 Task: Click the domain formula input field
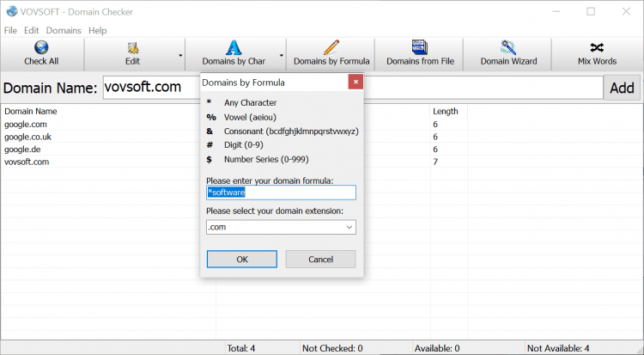click(x=281, y=193)
